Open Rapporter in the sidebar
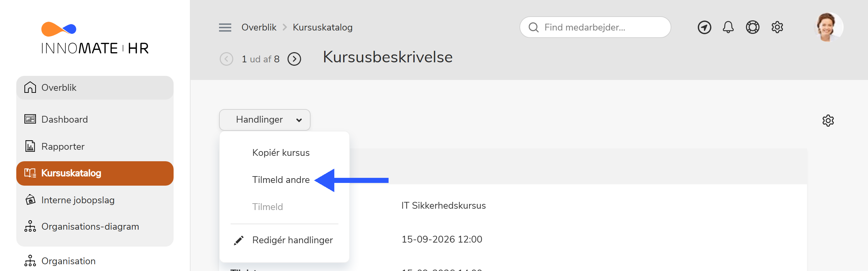The width and height of the screenshot is (868, 271). 95,146
